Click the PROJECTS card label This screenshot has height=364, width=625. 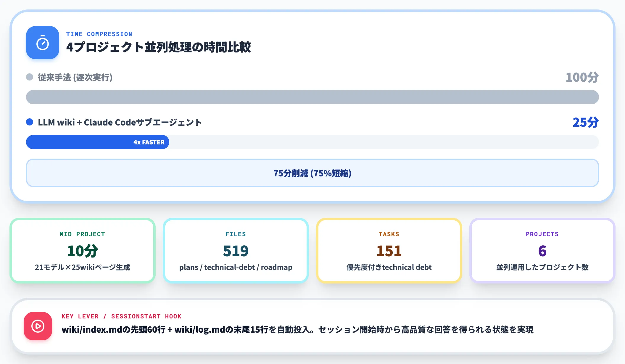point(542,234)
